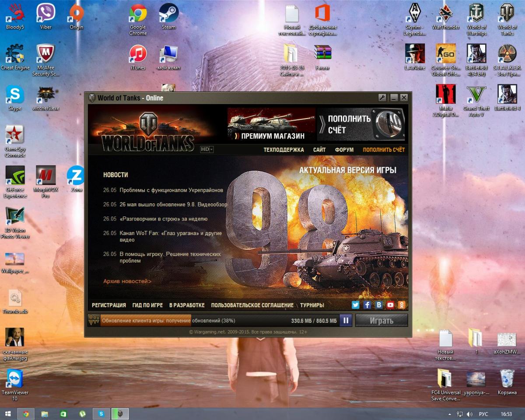Image resolution: width=525 pixels, height=420 pixels.
Task: Open launcher settings wrench icon
Action: [382, 98]
